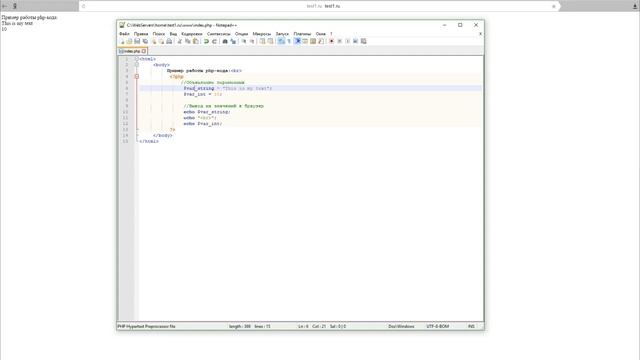Undo the last edit via the green arrow icon
This screenshot has width=640, height=360.
[206, 41]
